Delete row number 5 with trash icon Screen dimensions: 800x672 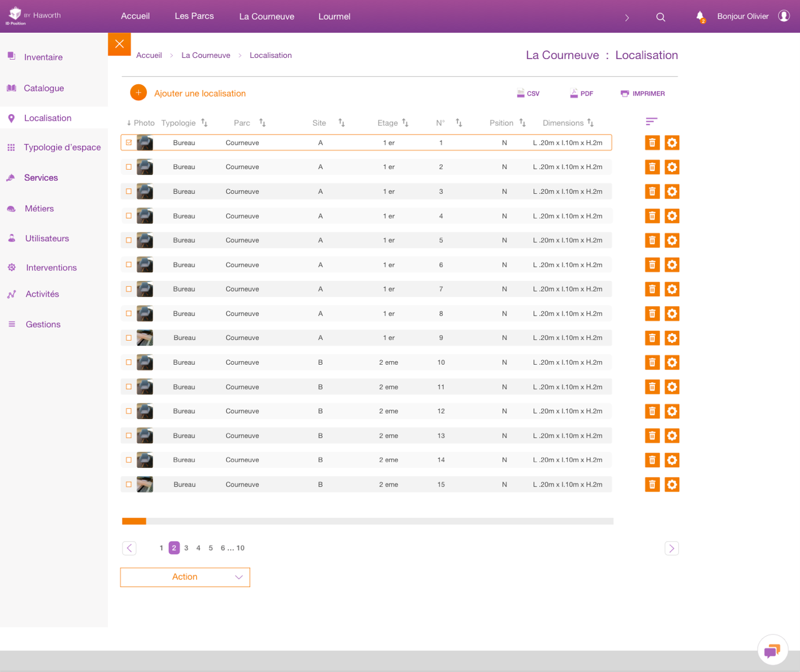pos(652,241)
